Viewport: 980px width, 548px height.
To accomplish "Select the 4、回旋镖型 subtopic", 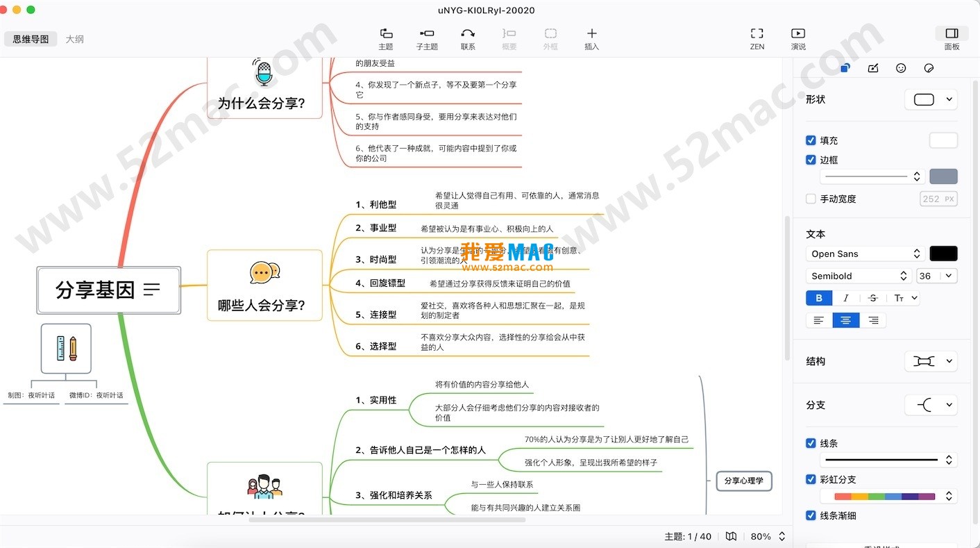I will 380,283.
